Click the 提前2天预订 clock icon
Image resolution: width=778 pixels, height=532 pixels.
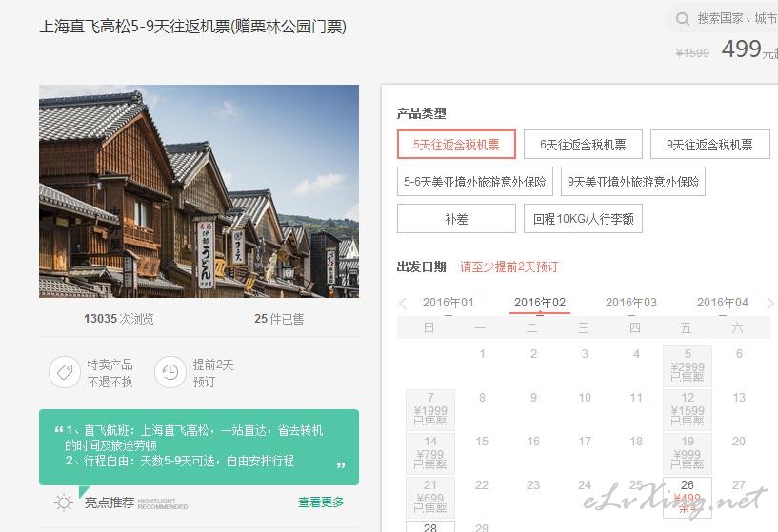pos(170,372)
